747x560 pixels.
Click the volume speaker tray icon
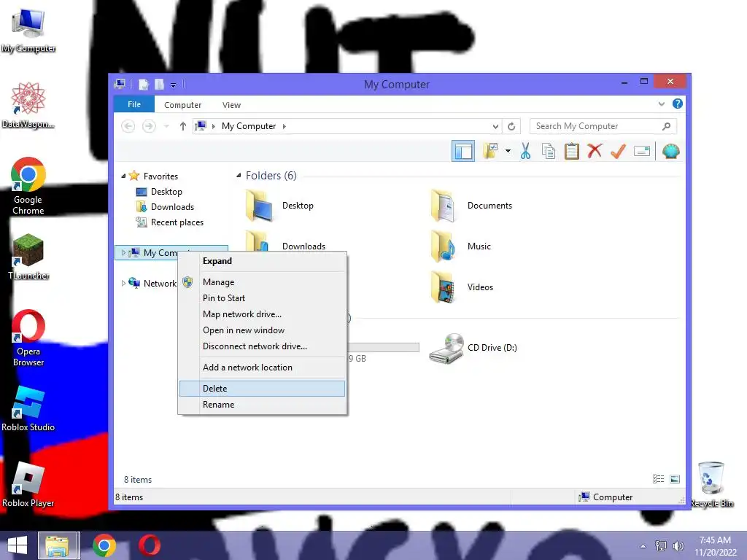[x=678, y=545]
